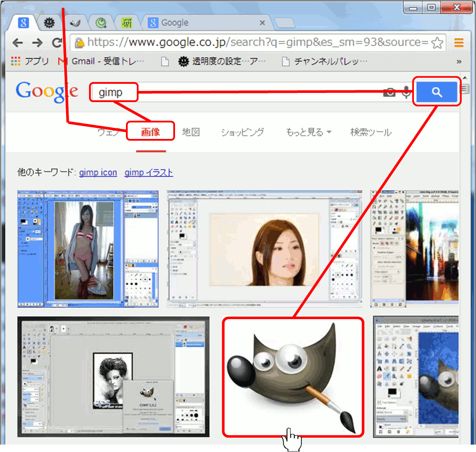The width and height of the screenshot is (476, 452).
Task: Close the Google browser tab
Action: [x=262, y=23]
